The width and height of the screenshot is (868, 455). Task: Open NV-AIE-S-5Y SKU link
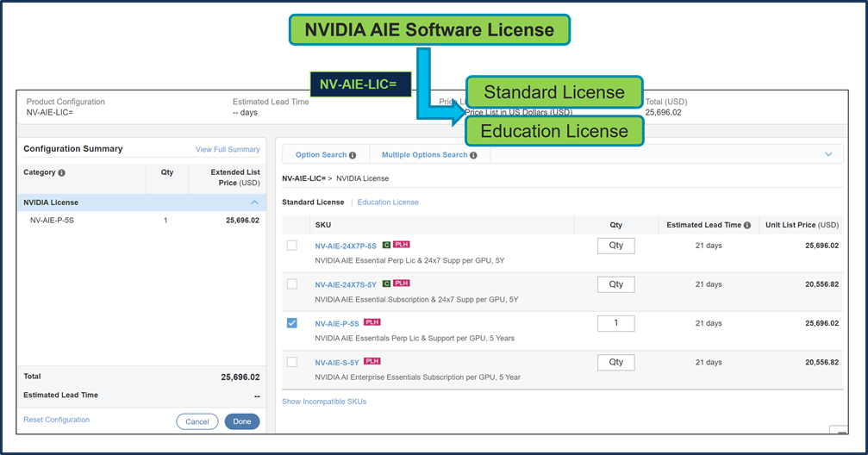coord(336,363)
